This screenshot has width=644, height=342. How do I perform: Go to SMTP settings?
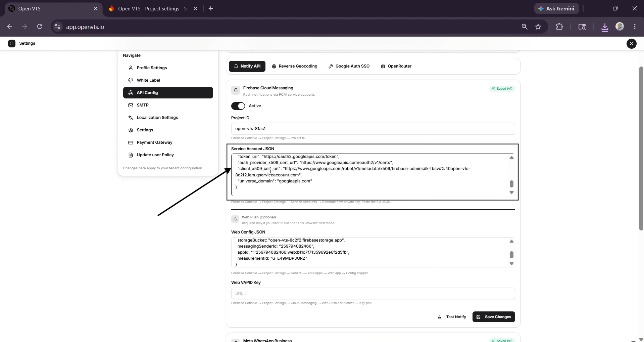tap(168, 105)
